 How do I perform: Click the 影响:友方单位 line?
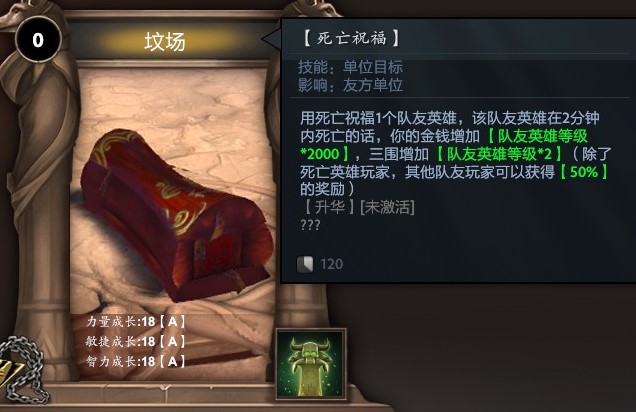pyautogui.click(x=350, y=85)
